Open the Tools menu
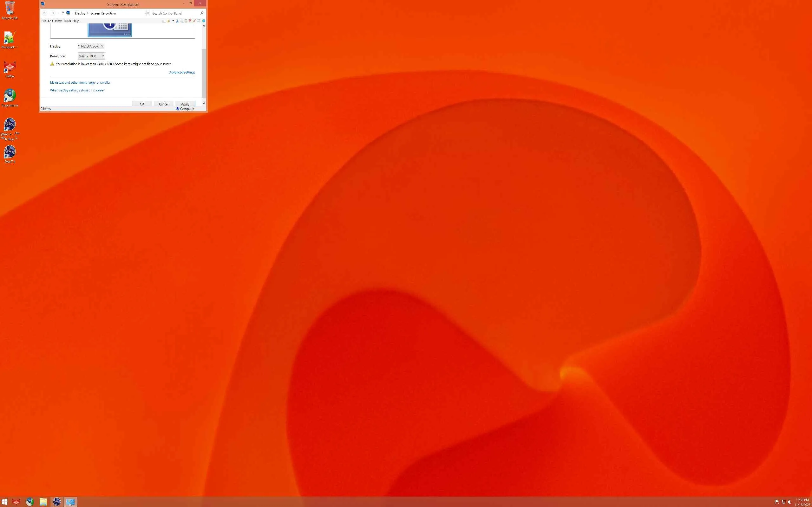 point(67,21)
